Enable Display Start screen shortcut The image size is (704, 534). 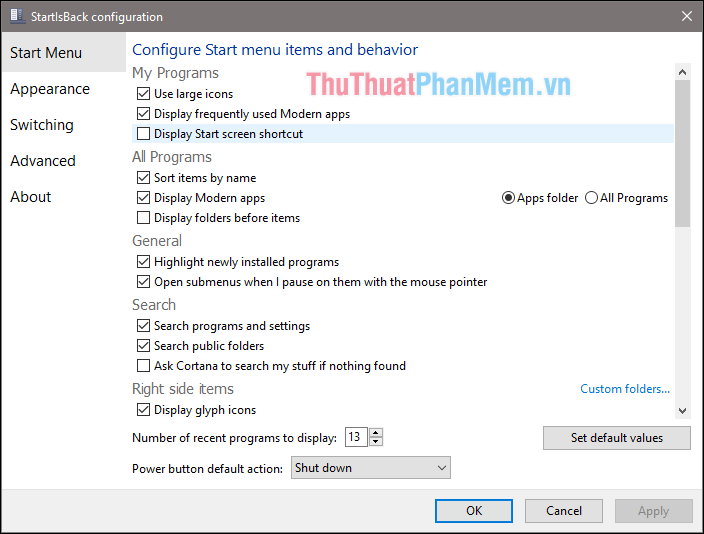click(143, 134)
